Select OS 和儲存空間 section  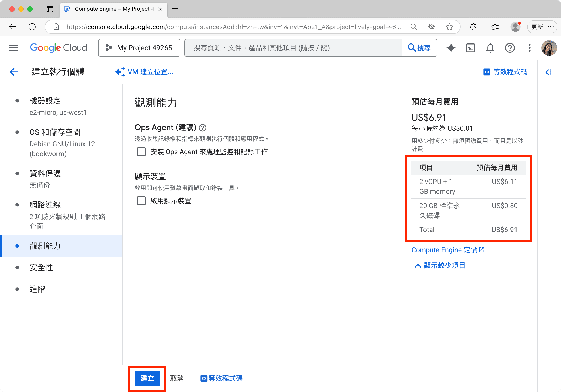[x=61, y=143]
